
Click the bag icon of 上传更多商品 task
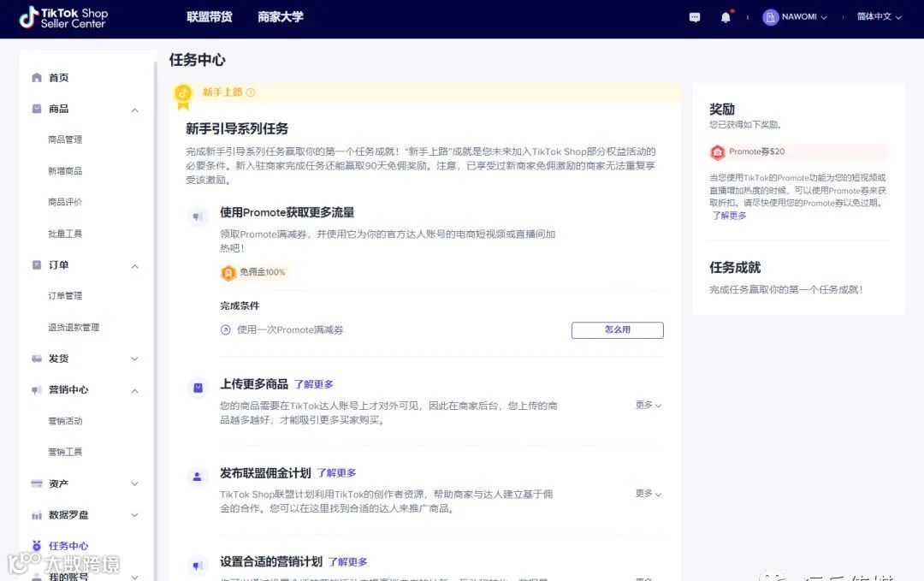pos(198,388)
